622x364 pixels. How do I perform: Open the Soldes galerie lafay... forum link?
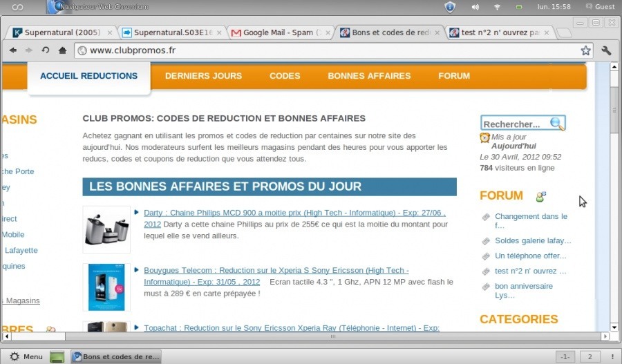(533, 241)
